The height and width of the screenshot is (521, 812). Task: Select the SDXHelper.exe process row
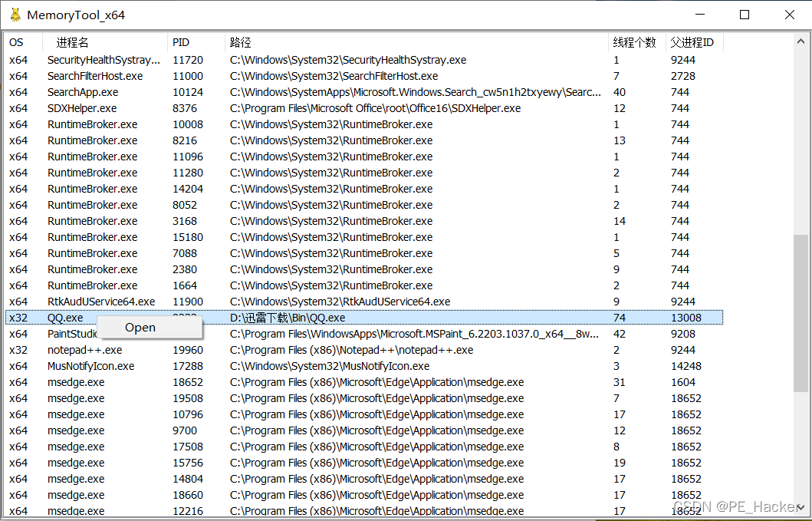[364, 108]
